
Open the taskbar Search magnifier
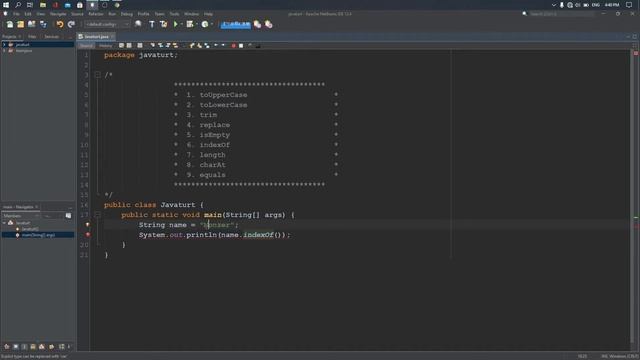click(18, 5)
